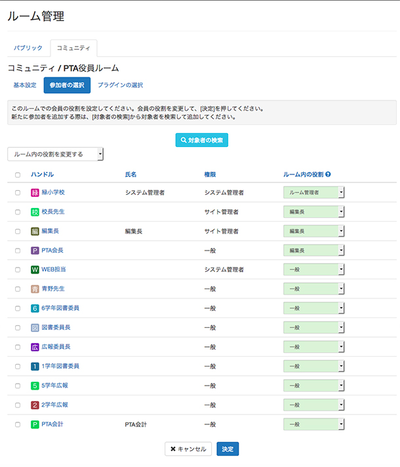Open role dropdown for PTA会計
This screenshot has width=400, height=467.
pos(314,424)
